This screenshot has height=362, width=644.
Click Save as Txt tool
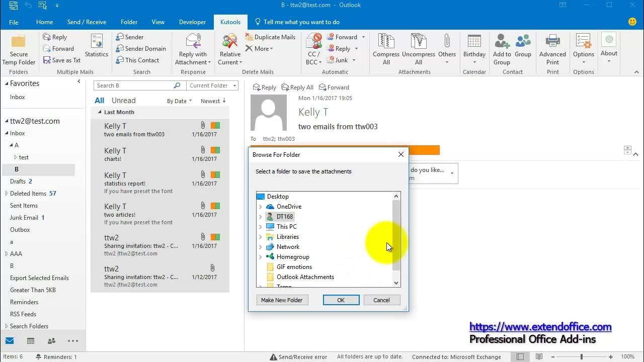pyautogui.click(x=61, y=60)
